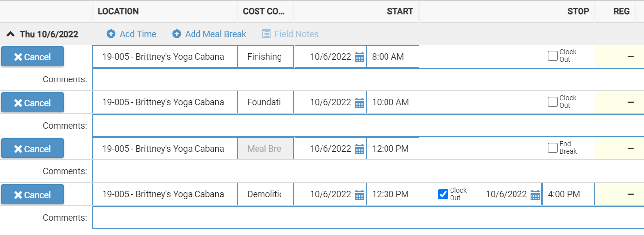Sort by the LOCATION column header
This screenshot has width=644, height=235.
(118, 11)
